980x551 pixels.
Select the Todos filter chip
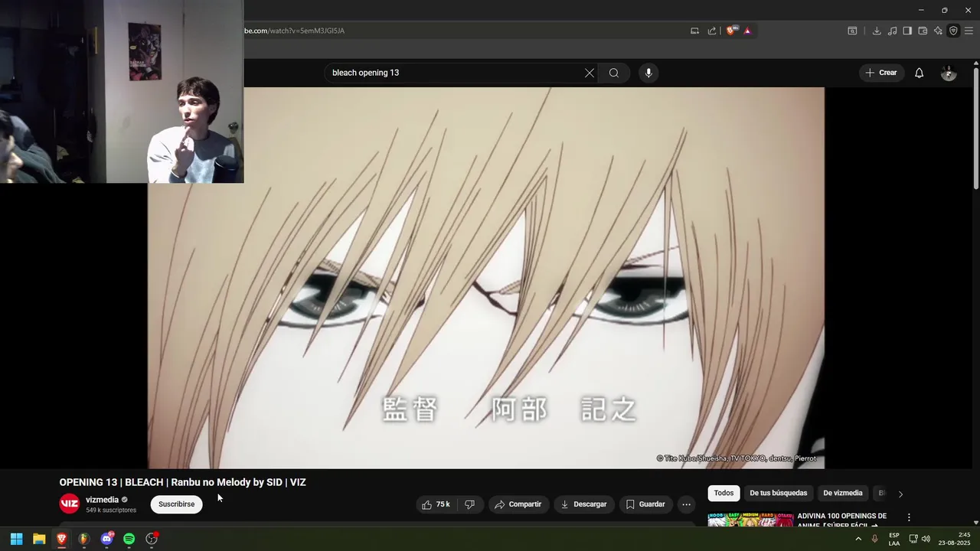724,494
